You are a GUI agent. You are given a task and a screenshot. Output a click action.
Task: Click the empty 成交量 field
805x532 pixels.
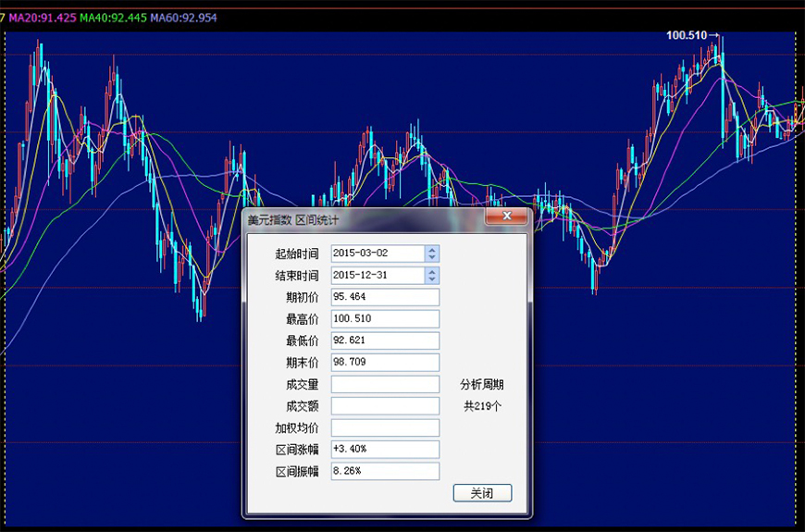coord(385,384)
